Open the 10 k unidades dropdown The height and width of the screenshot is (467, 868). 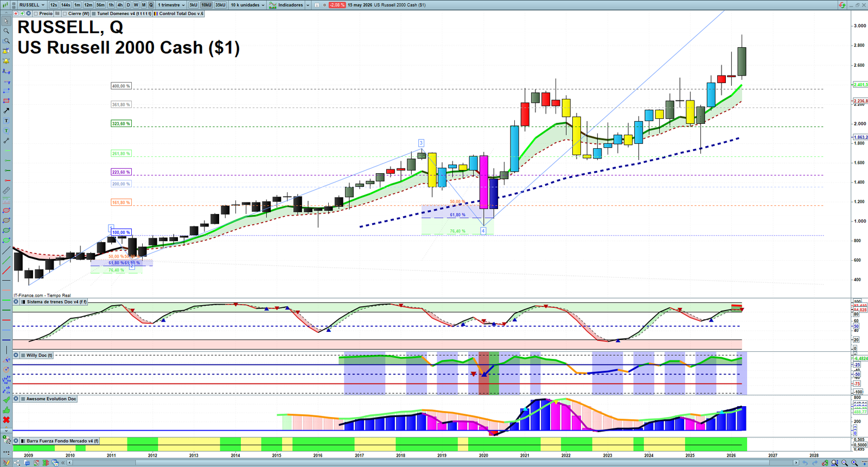click(x=248, y=5)
